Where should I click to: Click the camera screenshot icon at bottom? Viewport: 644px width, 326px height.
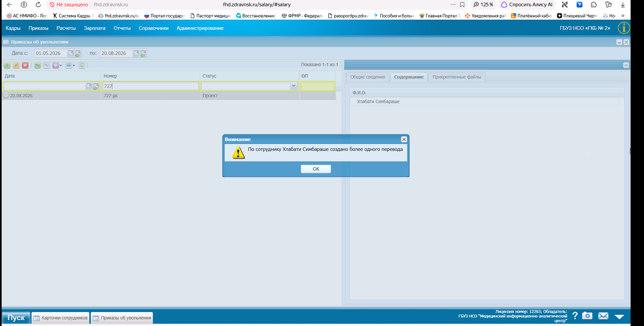pyautogui.click(x=587, y=316)
